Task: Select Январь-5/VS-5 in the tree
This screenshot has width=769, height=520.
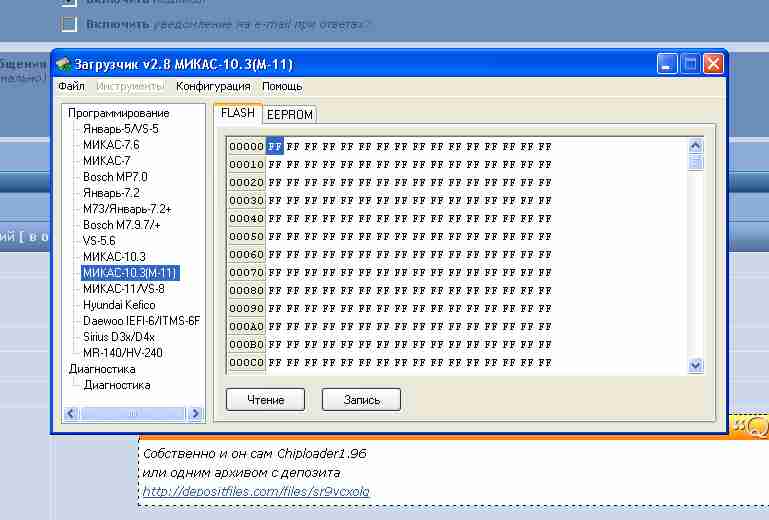Action: (121, 129)
